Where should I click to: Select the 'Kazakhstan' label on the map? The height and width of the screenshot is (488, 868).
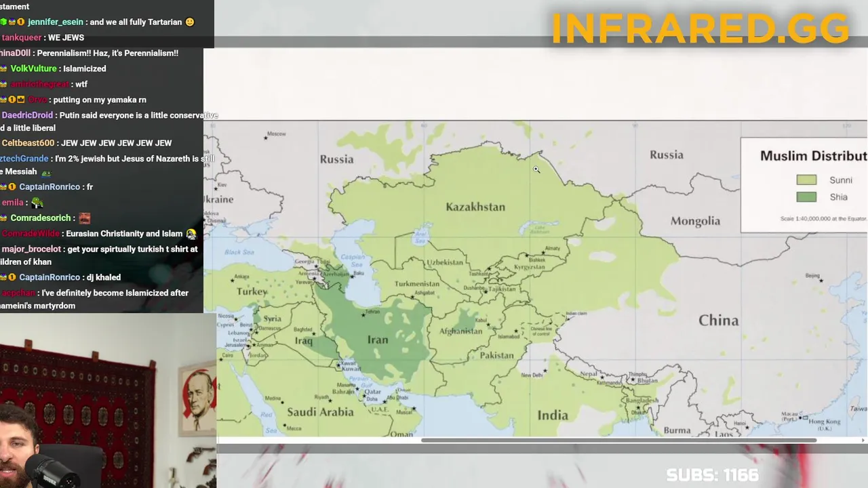(475, 207)
